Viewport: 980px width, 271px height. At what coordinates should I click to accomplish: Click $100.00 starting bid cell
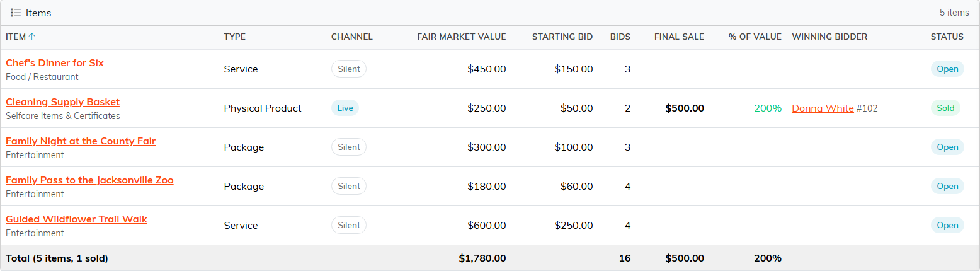point(574,147)
